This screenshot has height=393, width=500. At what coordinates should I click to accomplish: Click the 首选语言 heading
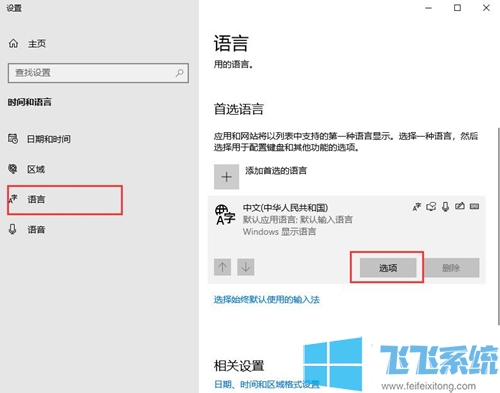pyautogui.click(x=239, y=109)
